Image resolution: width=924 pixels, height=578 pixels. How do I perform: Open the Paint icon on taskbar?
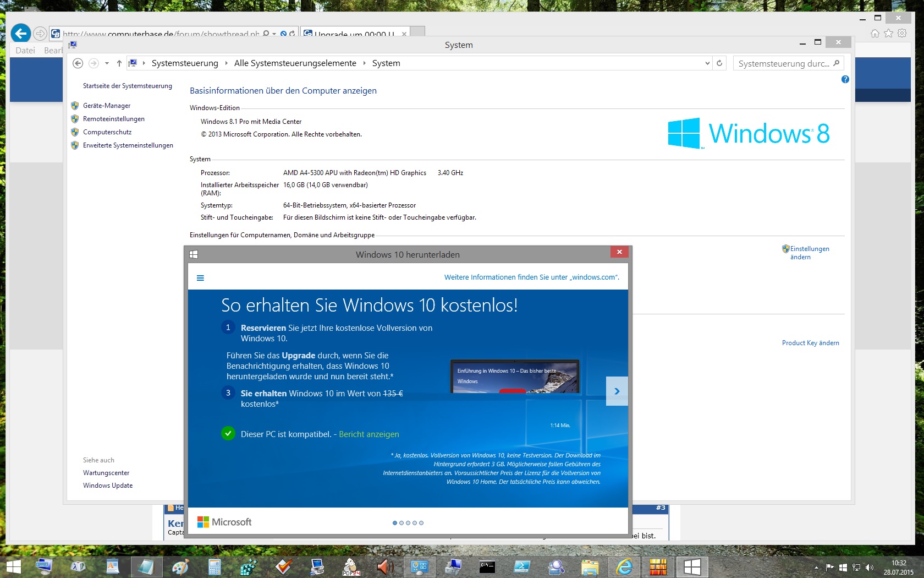click(180, 567)
